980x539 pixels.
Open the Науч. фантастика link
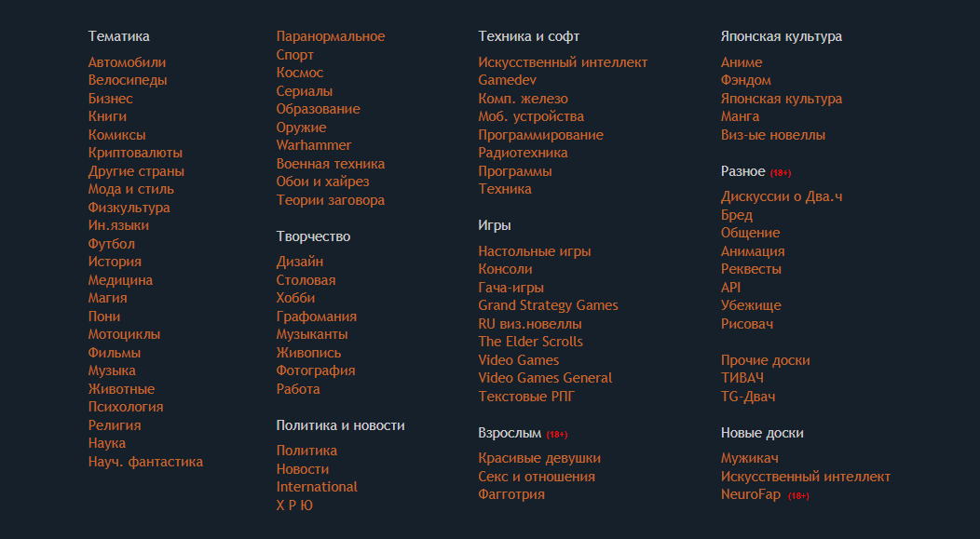(145, 462)
